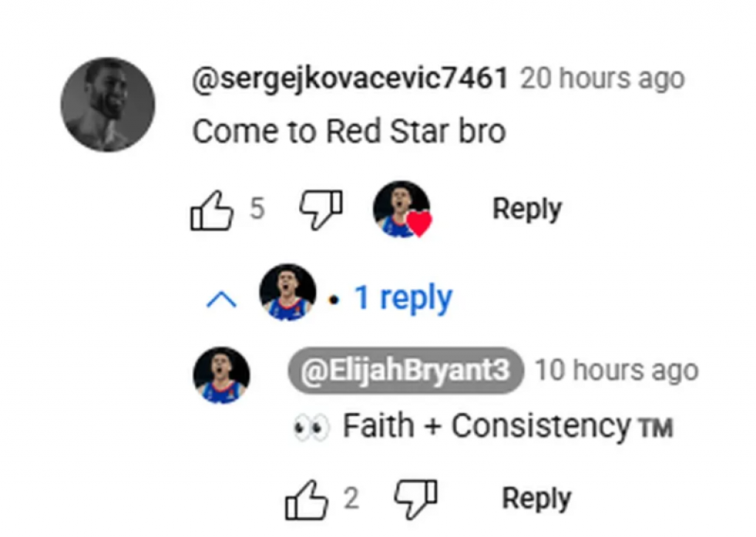Like the "Come to Red Star bro" comment
The width and height of the screenshot is (756, 537).
pyautogui.click(x=212, y=210)
